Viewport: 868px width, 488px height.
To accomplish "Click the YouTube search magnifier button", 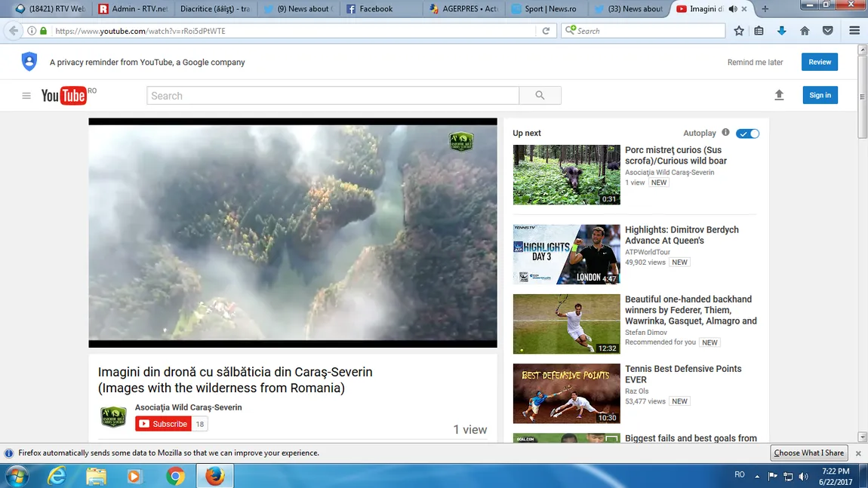I will [x=540, y=96].
